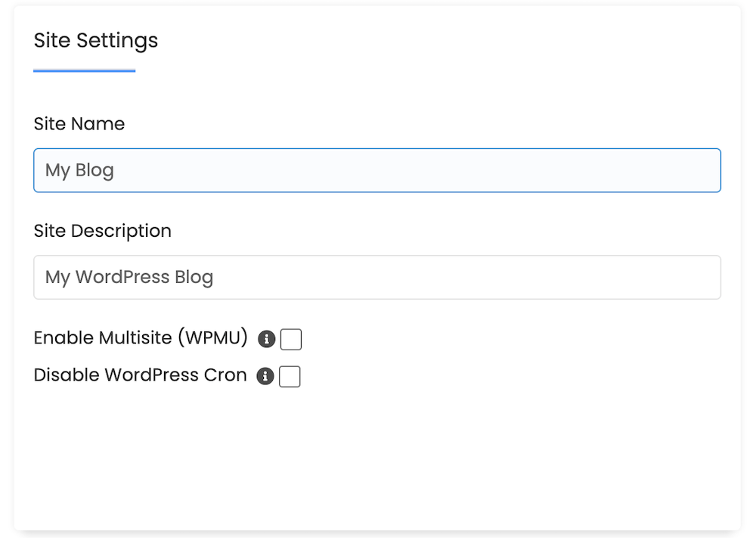This screenshot has width=756, height=538.
Task: Focus the Site Name input field
Action: tap(377, 170)
